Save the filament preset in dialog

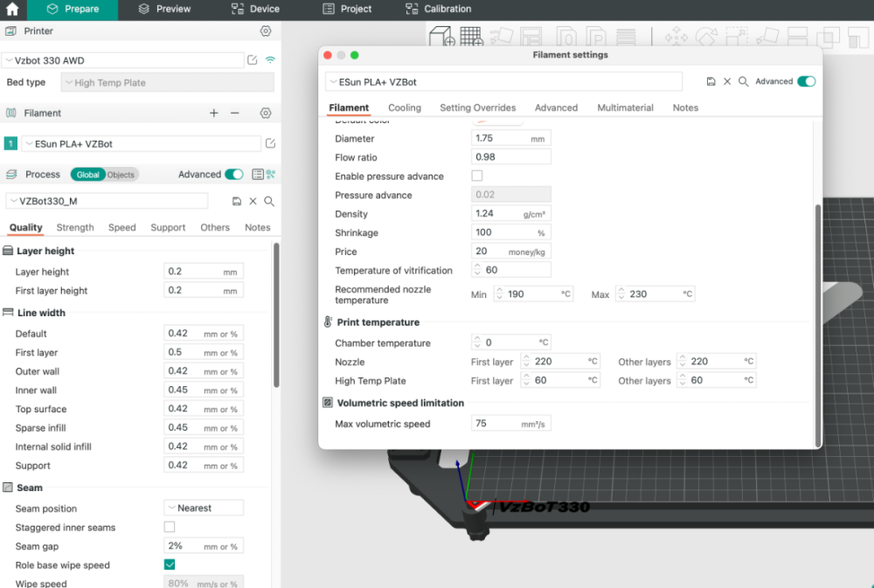pyautogui.click(x=711, y=81)
